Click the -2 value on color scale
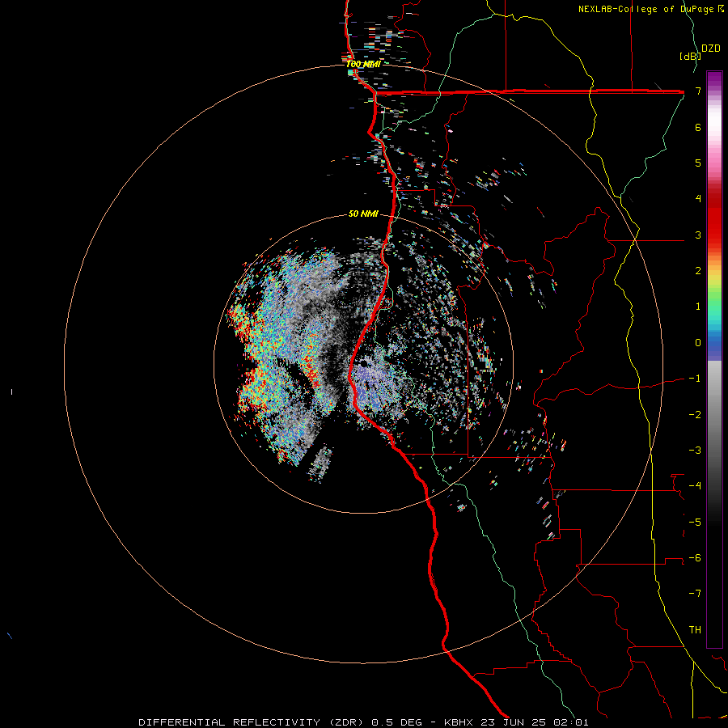The width and height of the screenshot is (728, 728). 695,415
